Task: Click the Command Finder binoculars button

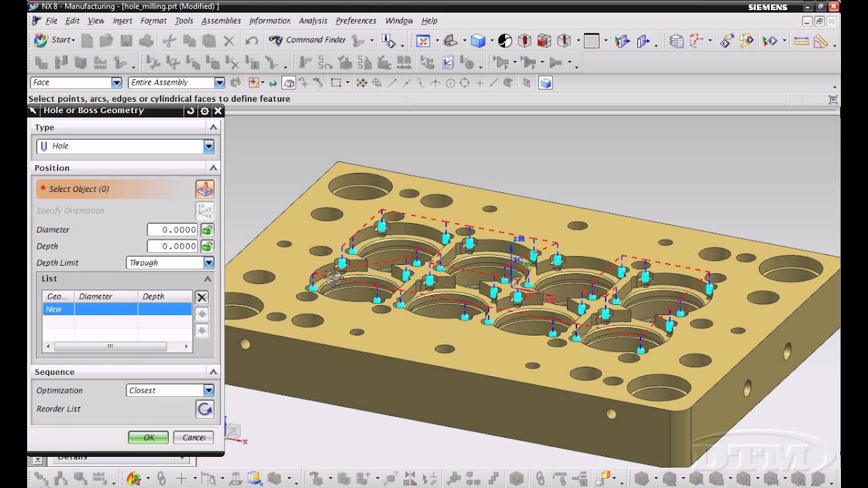Action: click(x=275, y=40)
